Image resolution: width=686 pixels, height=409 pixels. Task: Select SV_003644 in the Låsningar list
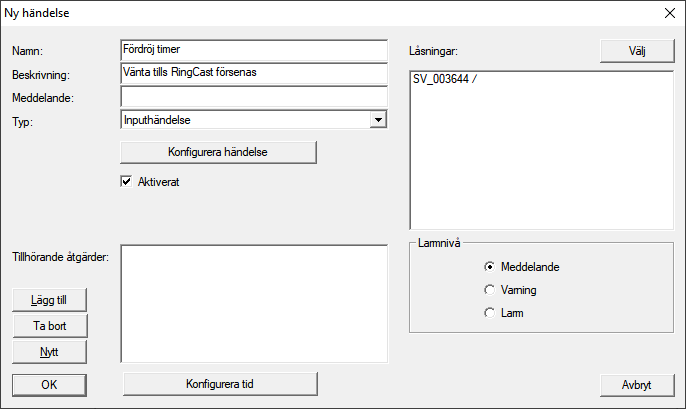tap(445, 80)
